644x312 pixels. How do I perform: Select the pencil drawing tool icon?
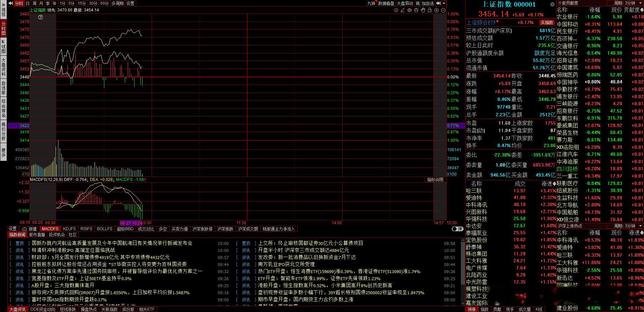tap(403, 10)
